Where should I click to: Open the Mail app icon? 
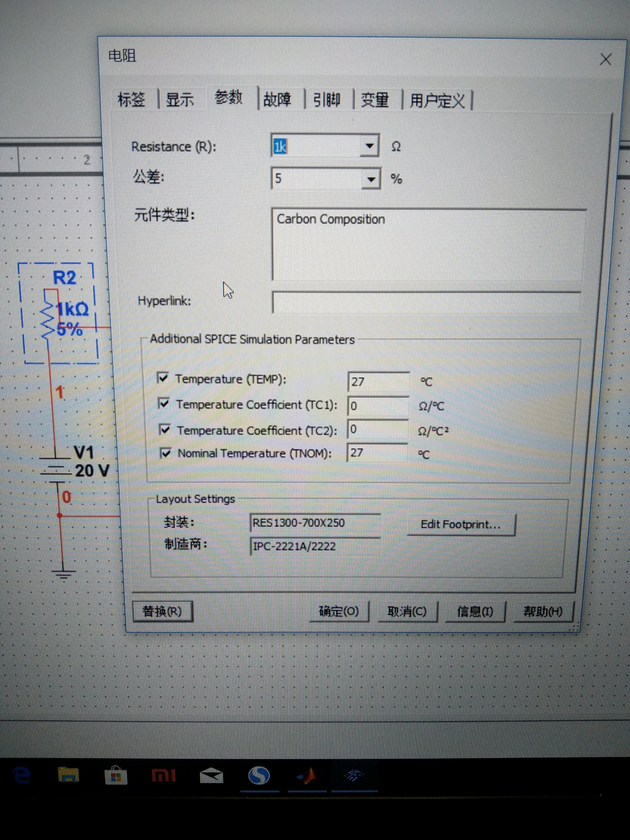click(211, 775)
